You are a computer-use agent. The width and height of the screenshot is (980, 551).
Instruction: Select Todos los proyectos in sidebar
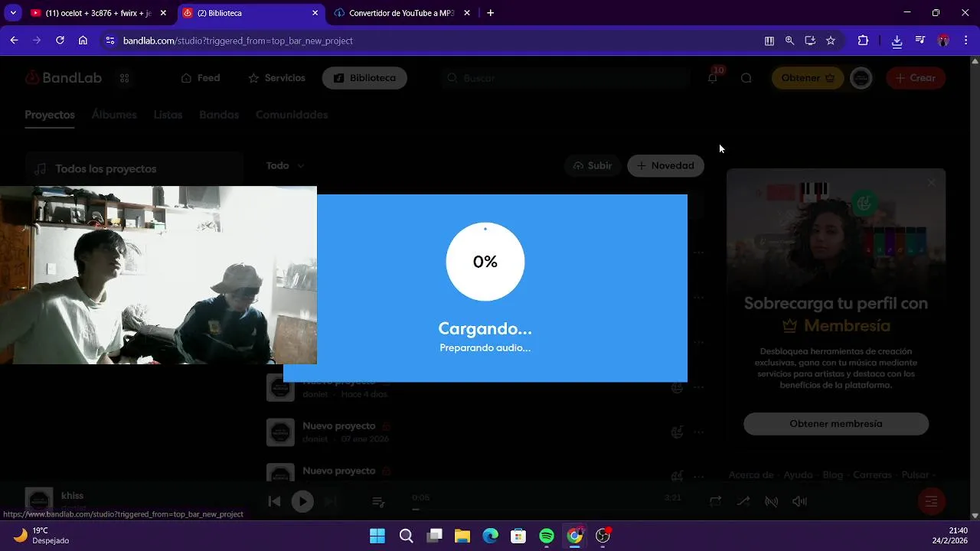[x=135, y=168]
